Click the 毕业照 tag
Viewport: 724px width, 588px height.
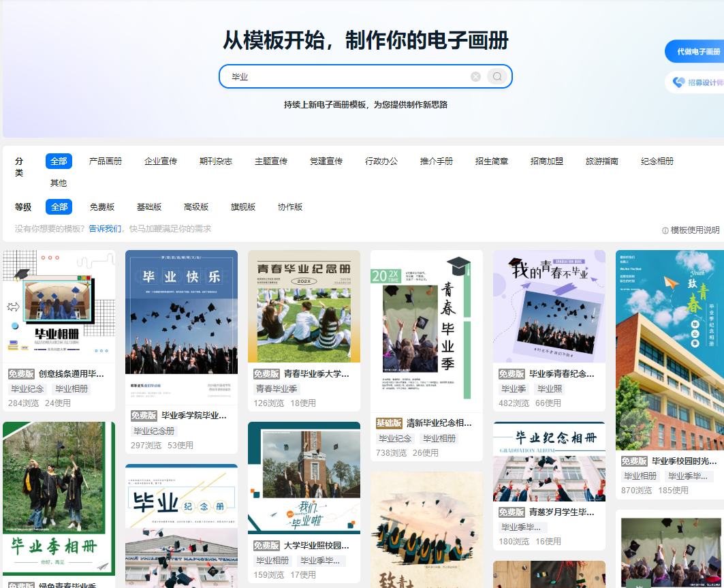coord(550,389)
